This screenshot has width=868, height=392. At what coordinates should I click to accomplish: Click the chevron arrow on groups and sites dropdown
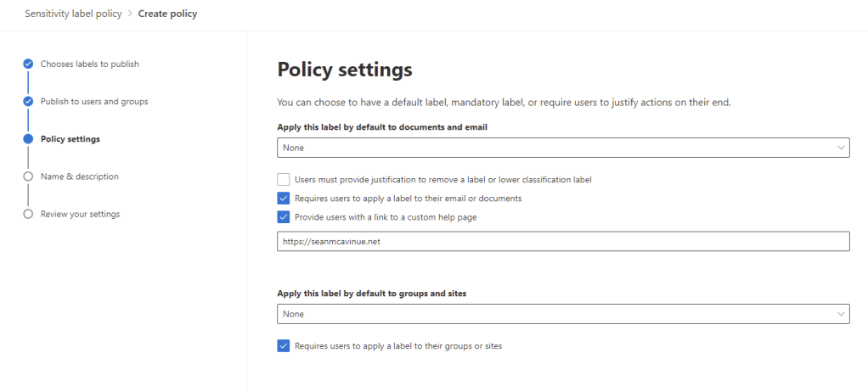click(x=840, y=314)
